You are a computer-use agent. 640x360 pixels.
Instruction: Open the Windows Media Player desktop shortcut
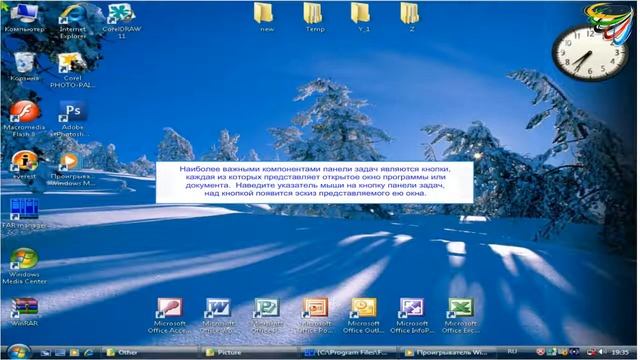coord(72,168)
